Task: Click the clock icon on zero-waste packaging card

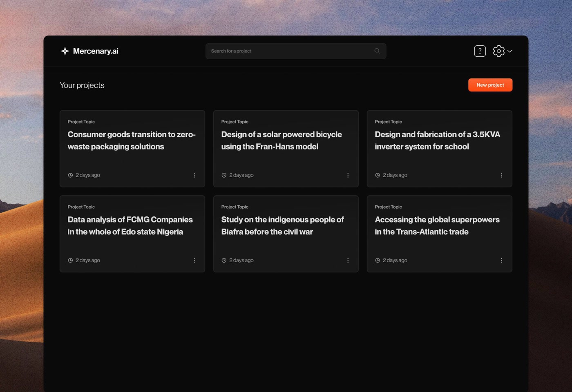Action: 70,175
